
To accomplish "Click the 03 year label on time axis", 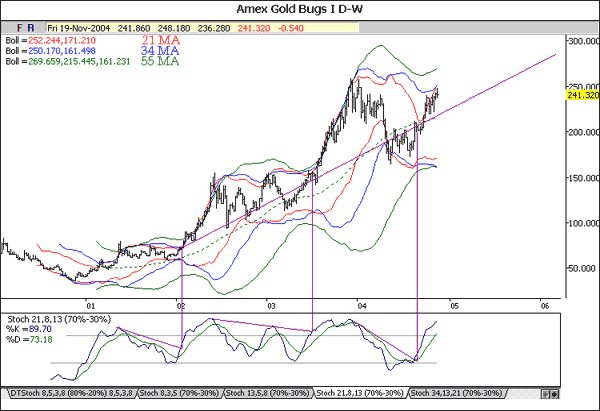I will [271, 306].
